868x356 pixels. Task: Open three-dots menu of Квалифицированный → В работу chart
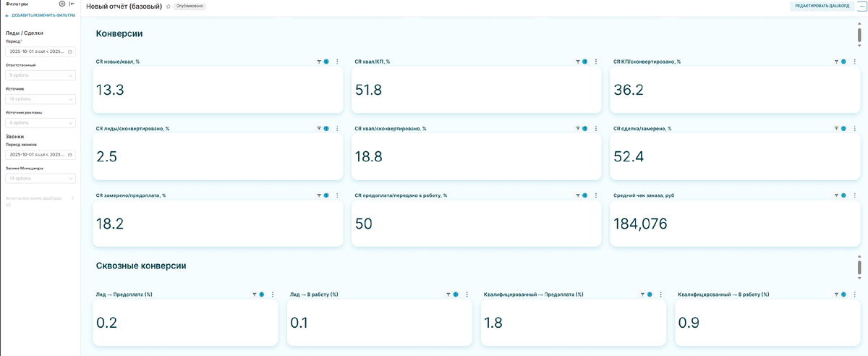[854, 294]
